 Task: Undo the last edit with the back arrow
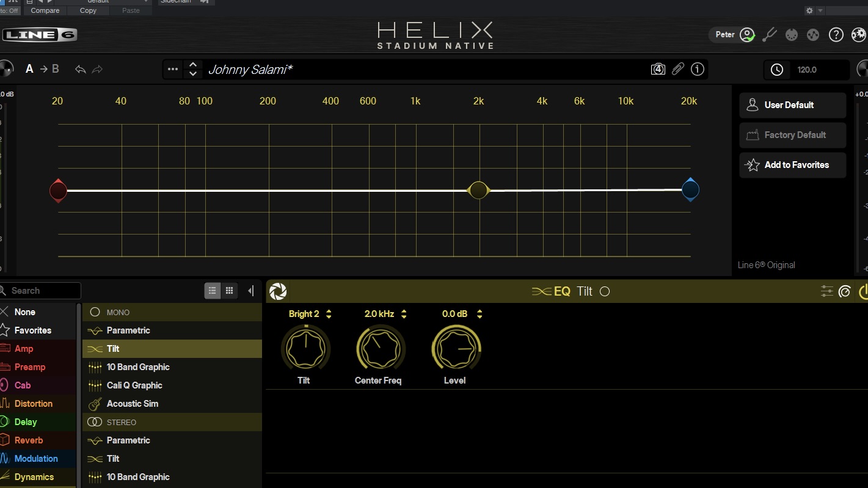(81, 69)
